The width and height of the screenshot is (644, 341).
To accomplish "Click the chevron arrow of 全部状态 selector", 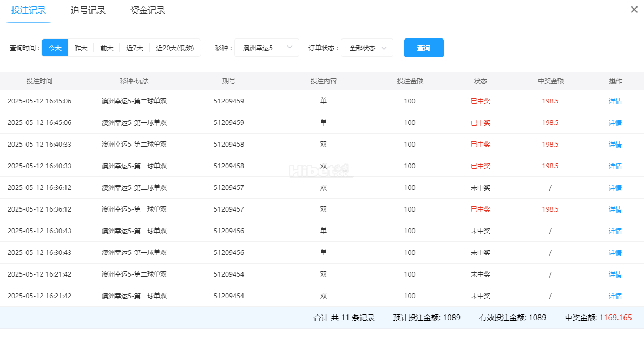I will [384, 48].
